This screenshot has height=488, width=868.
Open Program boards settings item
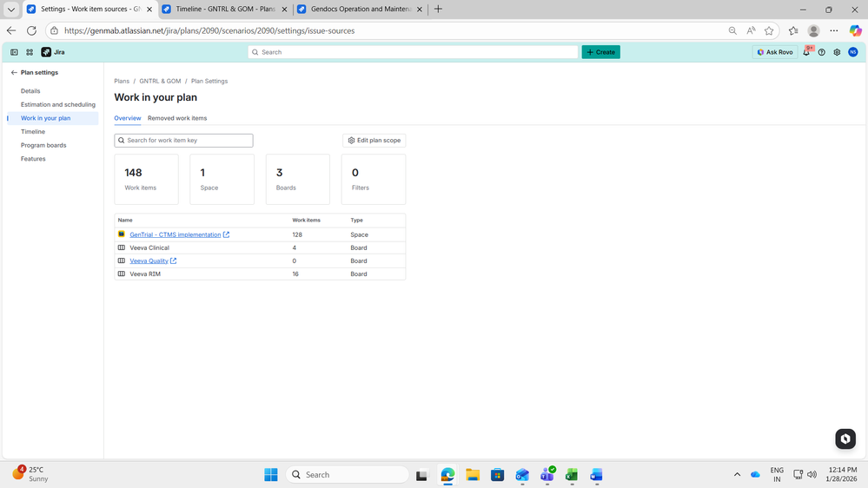43,145
